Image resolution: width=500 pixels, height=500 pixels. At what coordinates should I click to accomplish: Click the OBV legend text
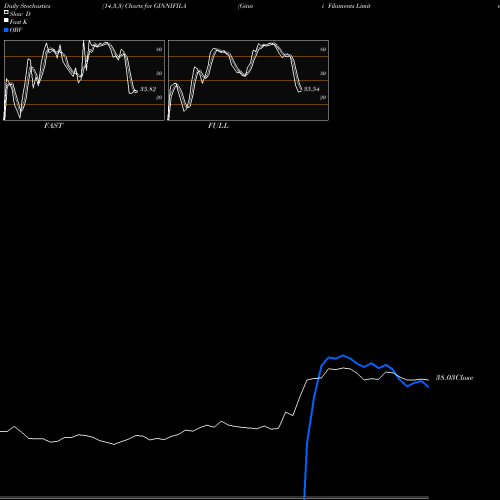16,30
